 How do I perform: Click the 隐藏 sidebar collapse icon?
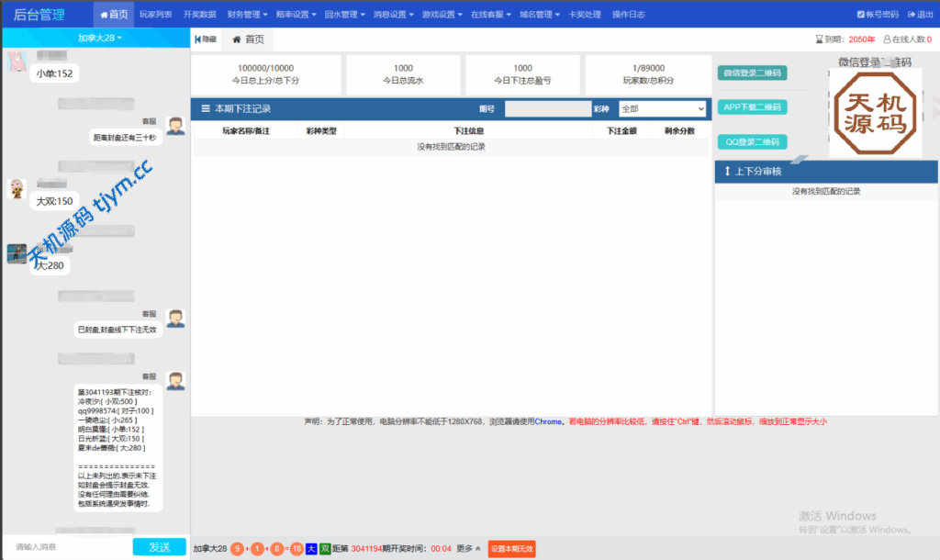tap(197, 40)
